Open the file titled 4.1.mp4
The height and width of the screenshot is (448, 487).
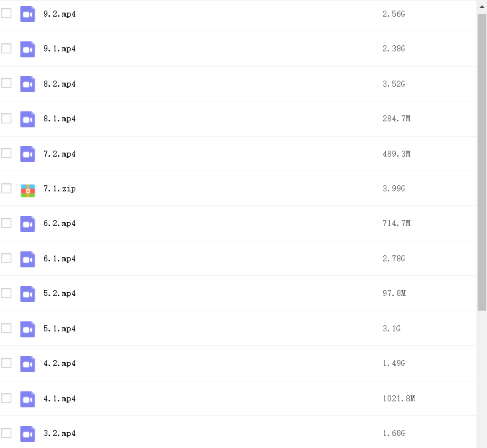click(x=59, y=399)
